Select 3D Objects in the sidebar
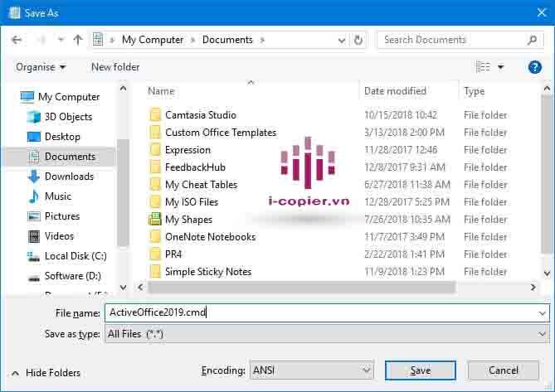Screen dimensions: 555x392 tap(68, 117)
